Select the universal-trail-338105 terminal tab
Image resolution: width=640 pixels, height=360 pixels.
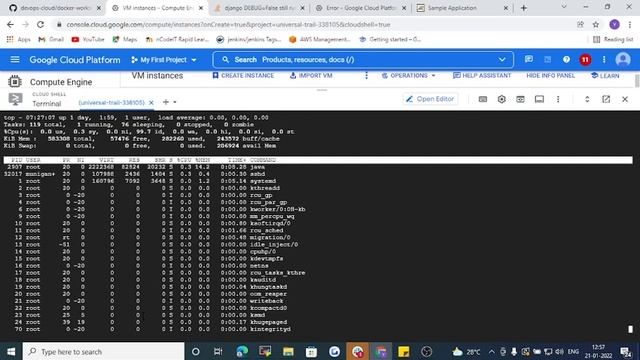(x=111, y=102)
